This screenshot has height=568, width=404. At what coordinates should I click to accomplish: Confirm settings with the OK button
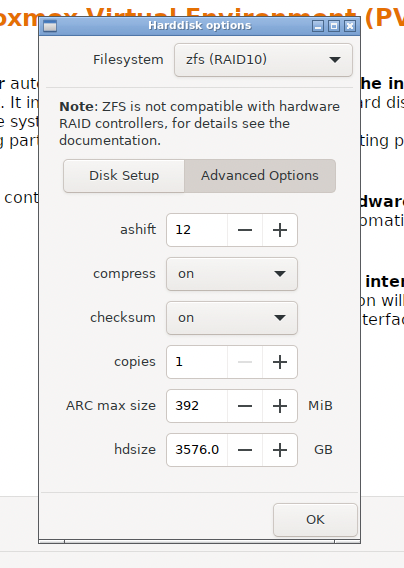click(315, 519)
